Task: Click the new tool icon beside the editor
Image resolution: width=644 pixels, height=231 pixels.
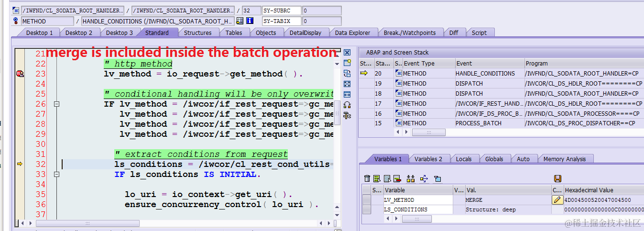Action: tap(348, 63)
